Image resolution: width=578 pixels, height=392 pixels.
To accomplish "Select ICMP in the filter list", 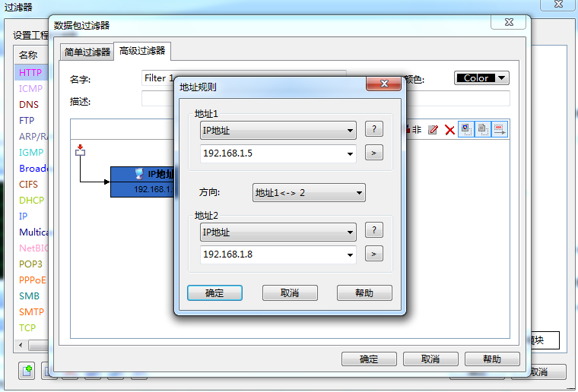I will [30, 88].
